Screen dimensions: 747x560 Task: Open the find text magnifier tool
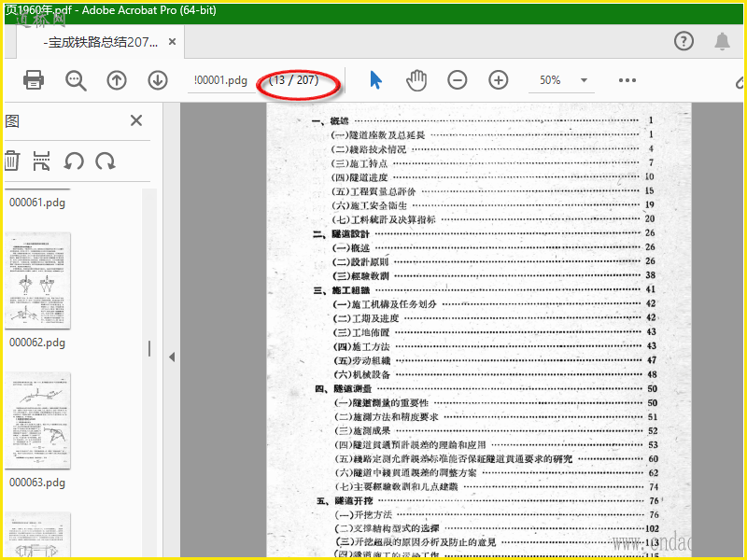coord(76,80)
